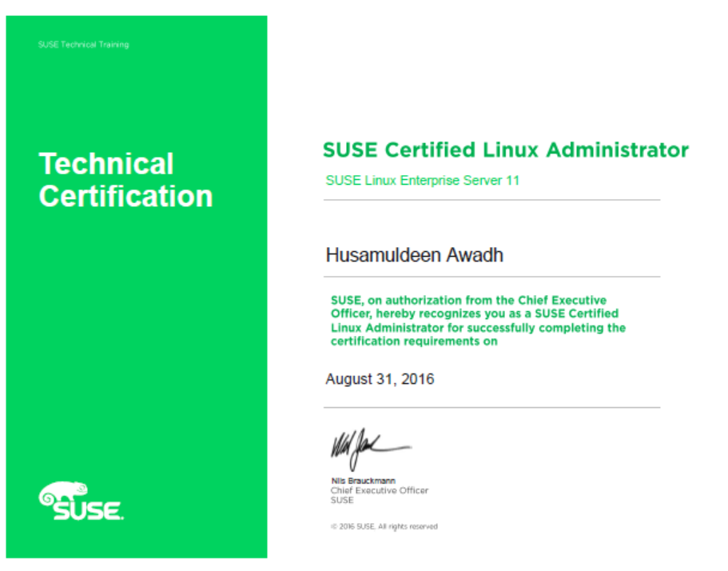This screenshot has height=571, width=728.
Task: Click the 'SUSE' line under the officer title
Action: coord(342,500)
